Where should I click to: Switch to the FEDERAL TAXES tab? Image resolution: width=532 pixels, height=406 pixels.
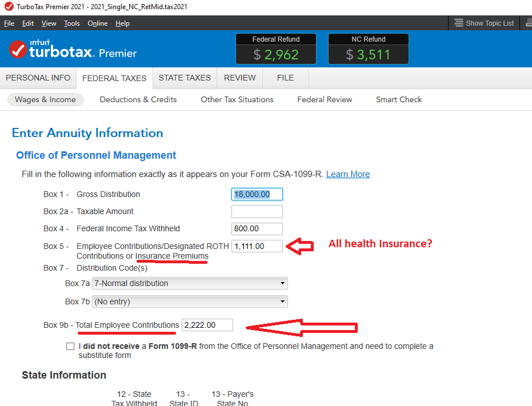114,78
